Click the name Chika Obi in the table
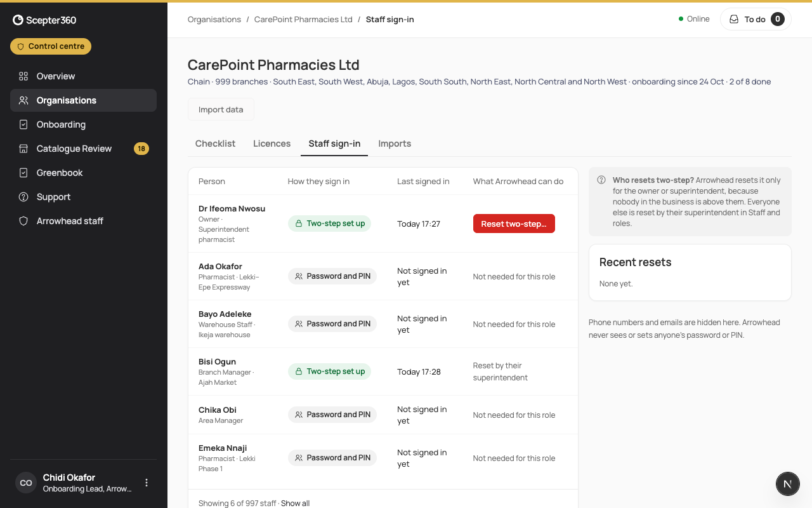 coord(218,410)
